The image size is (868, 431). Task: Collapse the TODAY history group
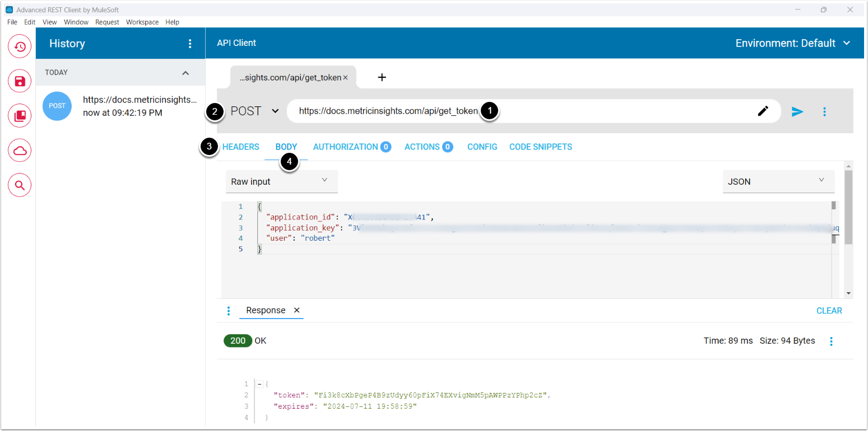[185, 73]
